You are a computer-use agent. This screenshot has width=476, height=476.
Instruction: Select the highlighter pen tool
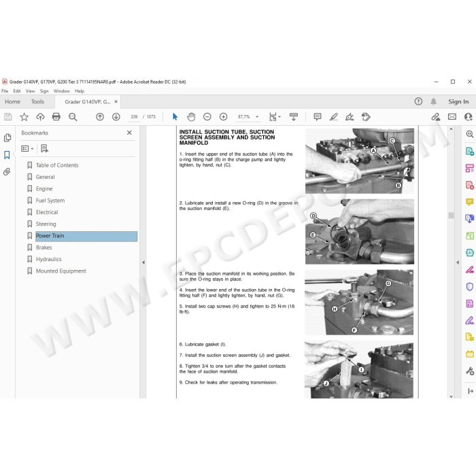pos(334,117)
